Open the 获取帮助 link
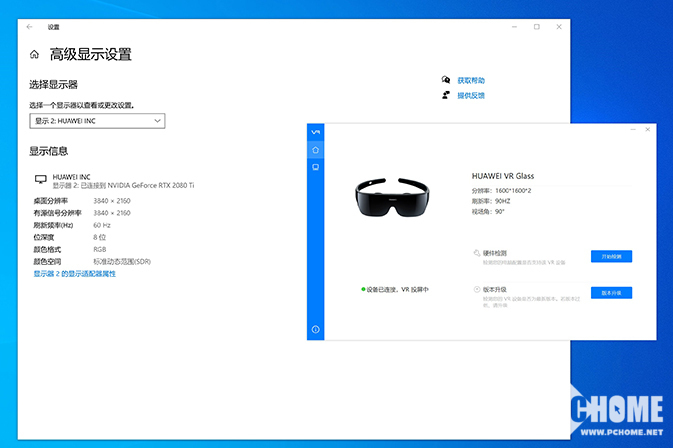This screenshot has height=448, width=673. [x=471, y=80]
